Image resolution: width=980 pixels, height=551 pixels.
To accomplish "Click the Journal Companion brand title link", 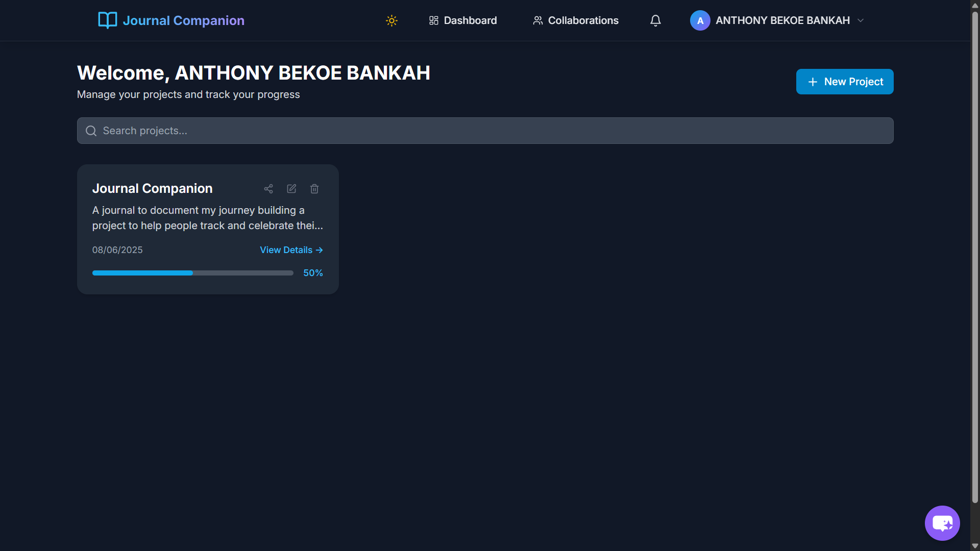I will 183,20.
